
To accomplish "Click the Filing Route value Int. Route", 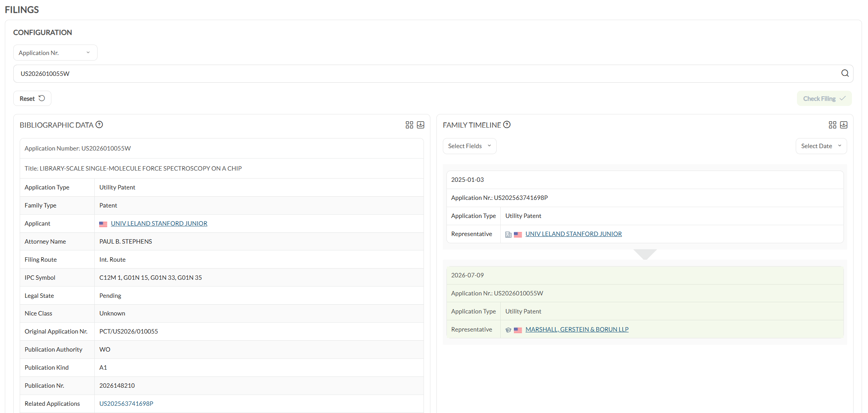I will (112, 260).
